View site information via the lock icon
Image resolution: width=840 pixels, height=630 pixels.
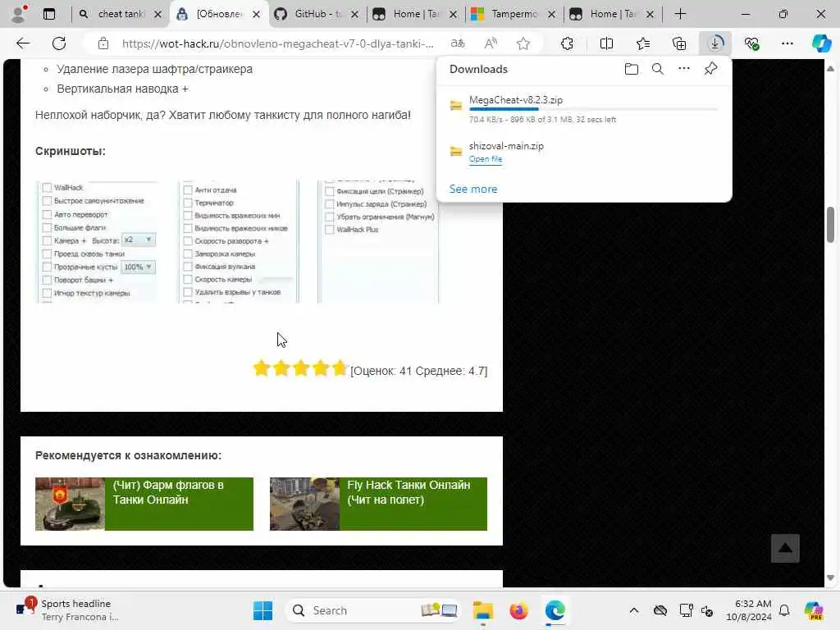pyautogui.click(x=103, y=43)
